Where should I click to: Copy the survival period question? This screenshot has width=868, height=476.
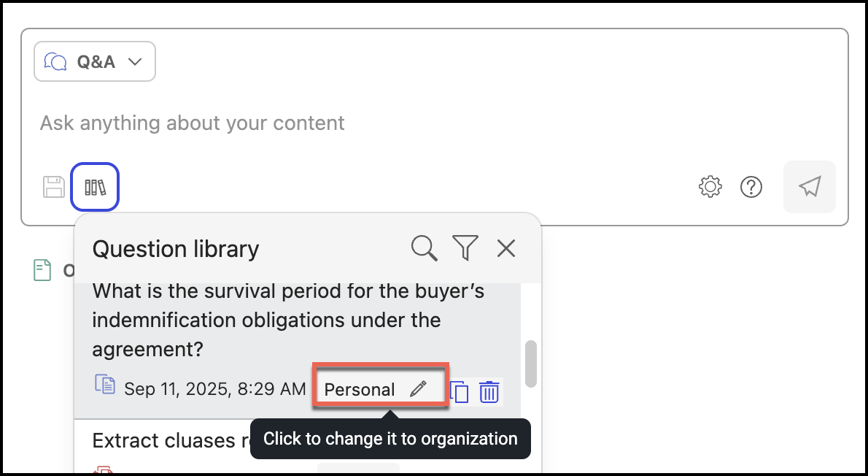pyautogui.click(x=460, y=392)
